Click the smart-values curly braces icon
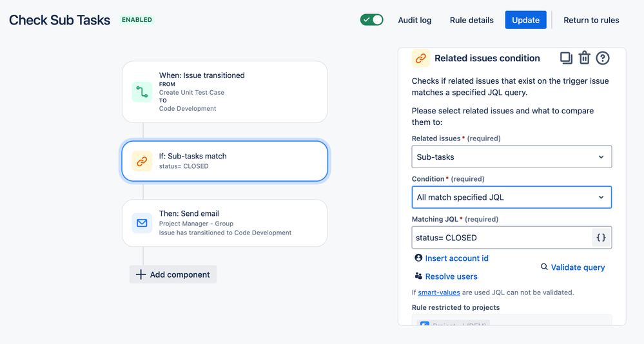644x344 pixels. pyautogui.click(x=601, y=238)
